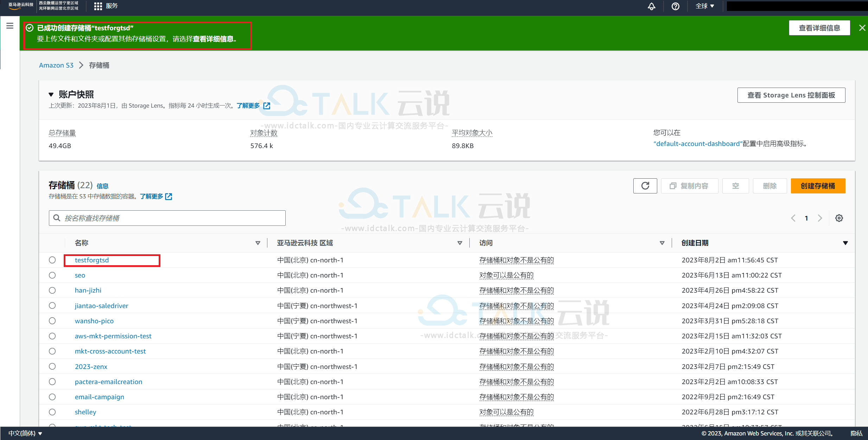Open the testforgtsd bucket link
Viewport: 868px width, 440px height.
click(92, 260)
